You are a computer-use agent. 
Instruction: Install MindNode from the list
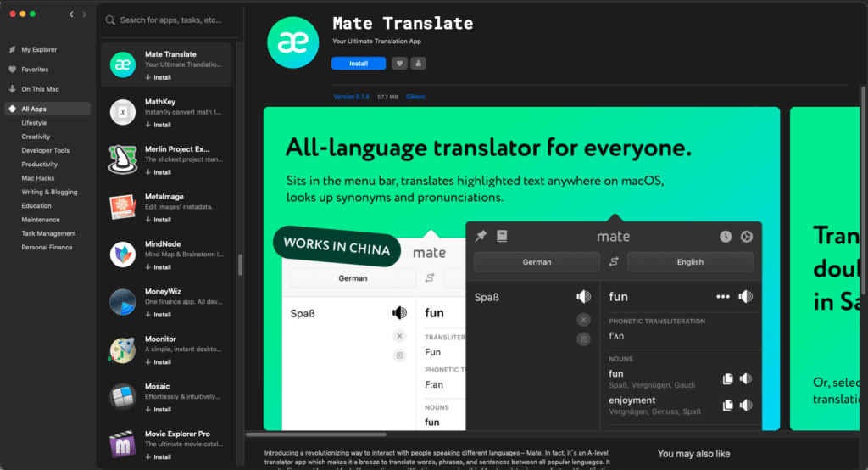(159, 267)
